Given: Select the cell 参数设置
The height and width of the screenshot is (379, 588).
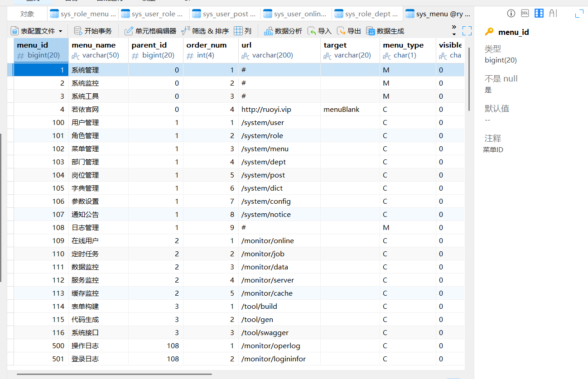Looking at the screenshot, I should pos(99,201).
